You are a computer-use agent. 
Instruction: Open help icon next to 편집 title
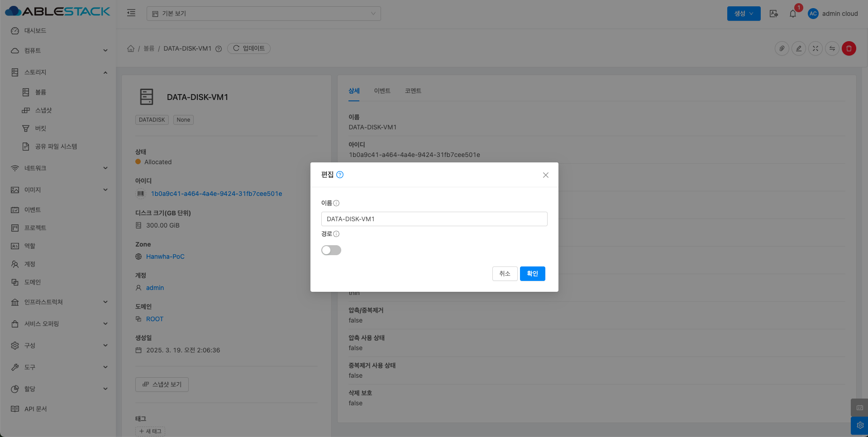point(340,175)
